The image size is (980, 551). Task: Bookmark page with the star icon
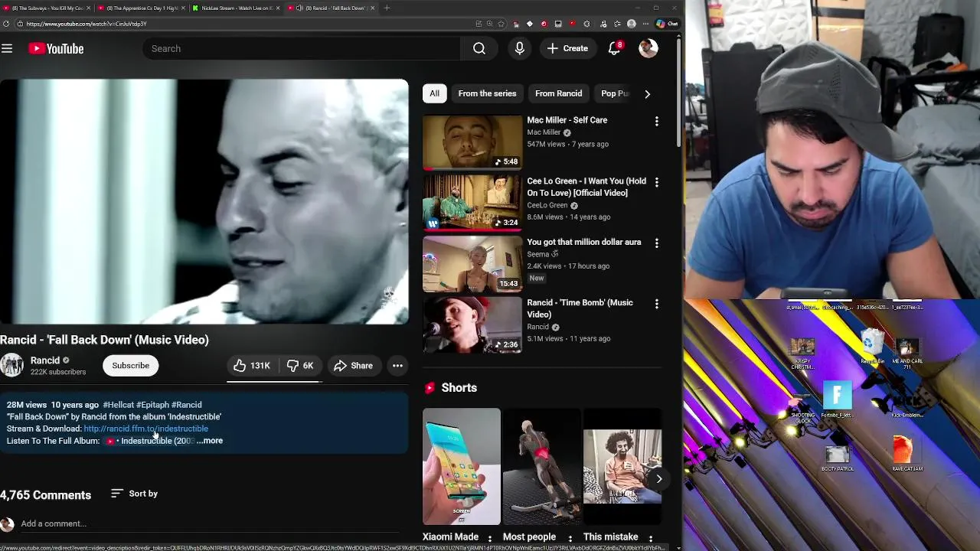501,24
